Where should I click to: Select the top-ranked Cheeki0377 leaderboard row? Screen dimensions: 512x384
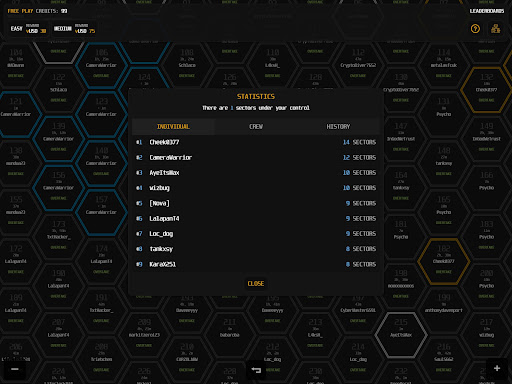tap(256, 142)
